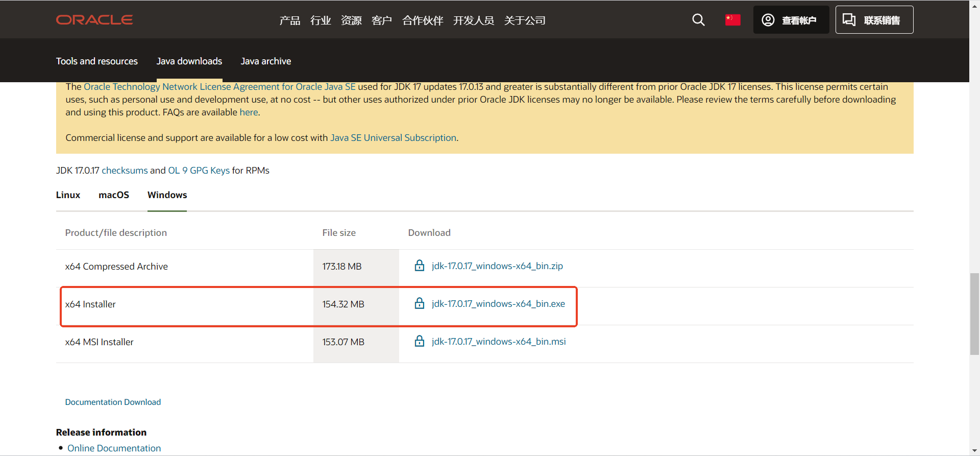Screen dimensions: 980x456
Task: Click the China flag country selector
Action: (x=732, y=20)
